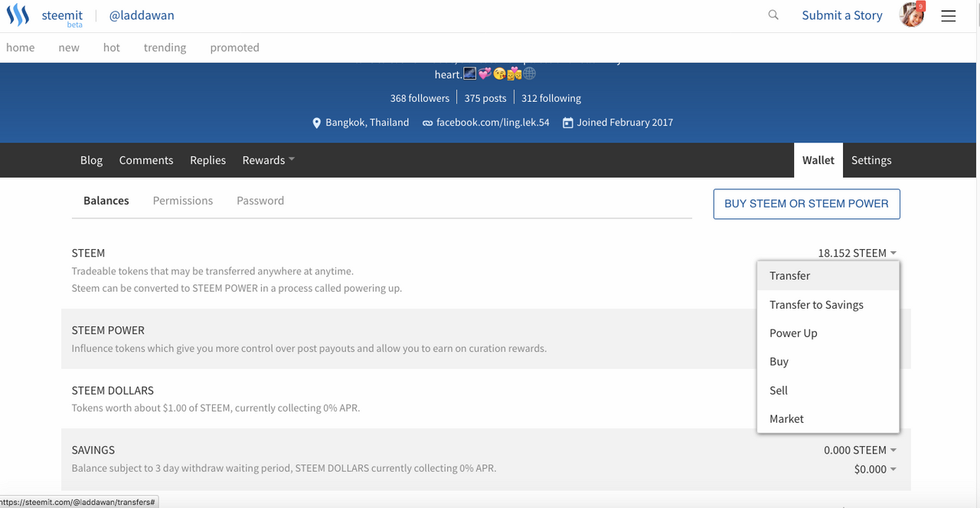Click the STEEM DOLLARS heading text
Viewport: 980px width, 508px height.
[x=113, y=390]
